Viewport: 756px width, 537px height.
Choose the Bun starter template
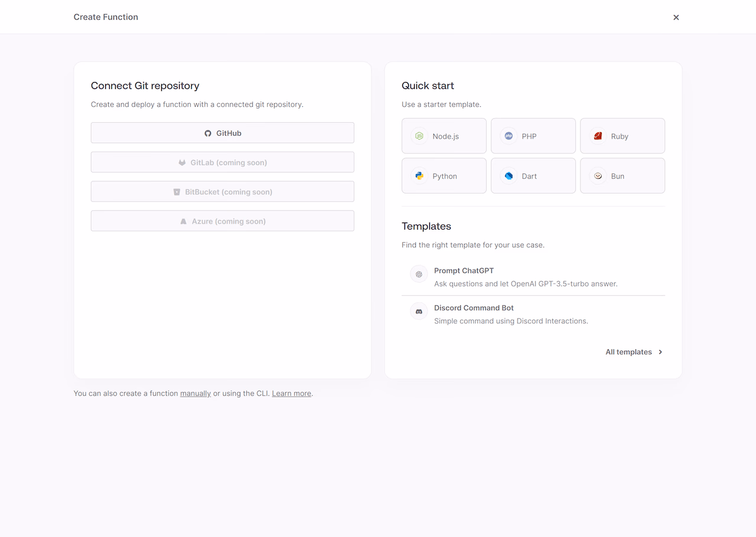click(x=623, y=176)
